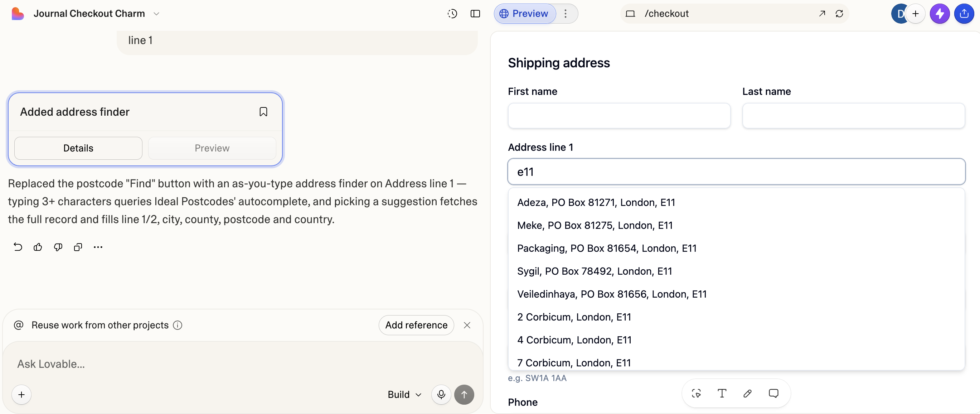Select 4 Corbicum, London, E11 suggestion
980x414 pixels.
(x=736, y=340)
